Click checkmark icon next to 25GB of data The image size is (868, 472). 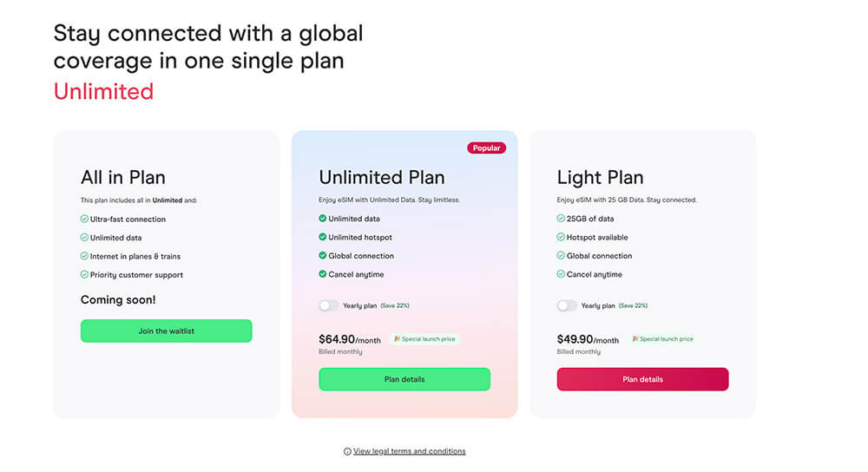point(561,220)
